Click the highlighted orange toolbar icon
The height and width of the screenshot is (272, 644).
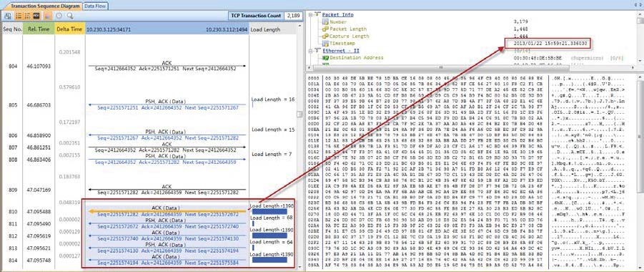pos(48,16)
